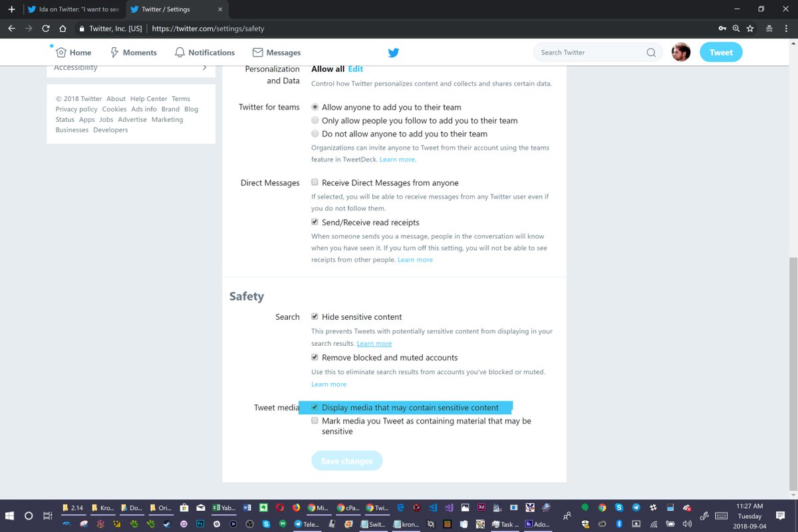Click Learn more under read receipts
The image size is (798, 532).
[415, 259]
